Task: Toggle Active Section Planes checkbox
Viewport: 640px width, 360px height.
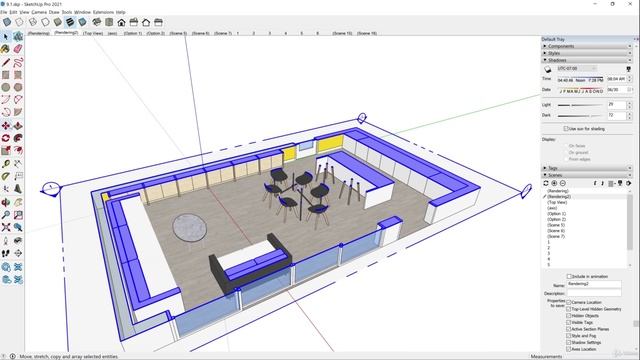Action: (x=569, y=329)
